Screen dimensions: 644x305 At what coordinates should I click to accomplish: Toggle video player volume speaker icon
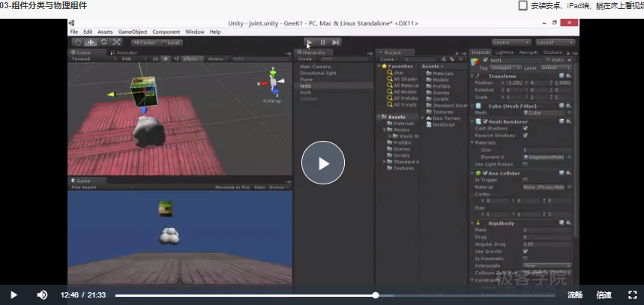point(42,295)
